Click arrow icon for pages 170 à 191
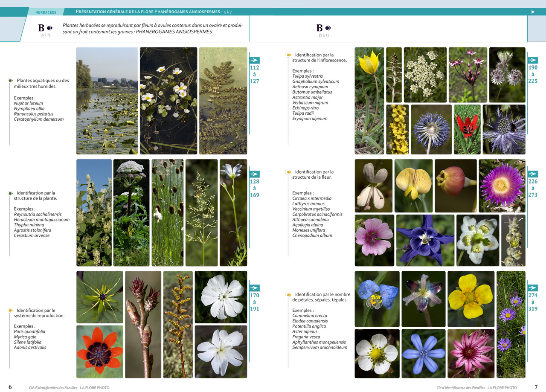 (x=254, y=288)
